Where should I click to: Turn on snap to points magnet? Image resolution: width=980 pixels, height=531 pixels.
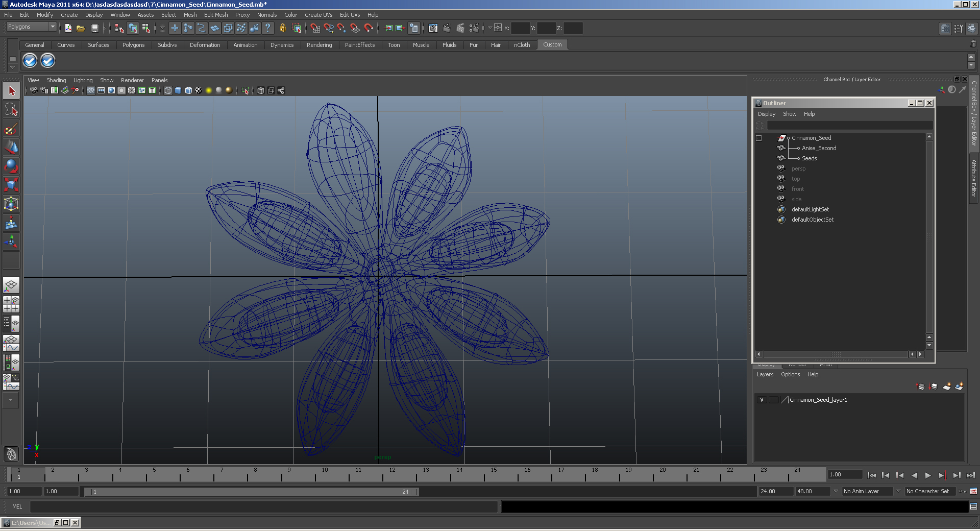(x=341, y=28)
